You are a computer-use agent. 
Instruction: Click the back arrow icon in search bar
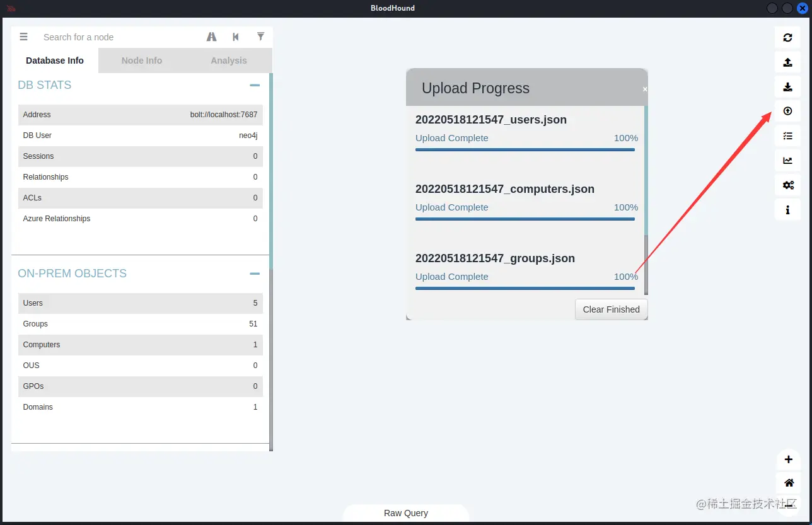(x=236, y=37)
